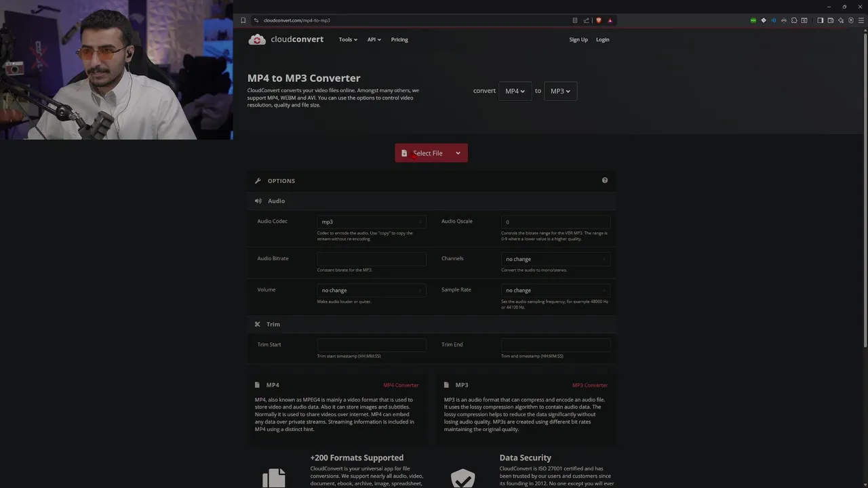Screen dimensions: 868x488
Task: Open the MP4 source format dropdown
Action: coord(515,91)
